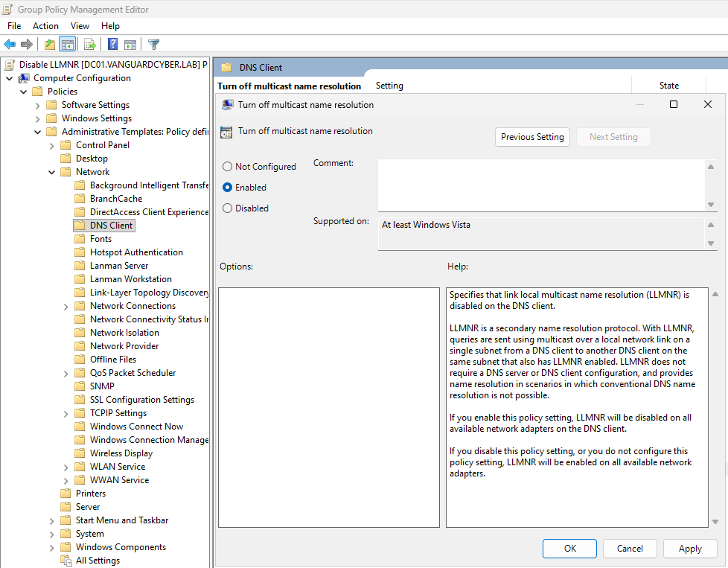Expand the TCPIP Settings node
The width and height of the screenshot is (728, 568).
point(66,414)
